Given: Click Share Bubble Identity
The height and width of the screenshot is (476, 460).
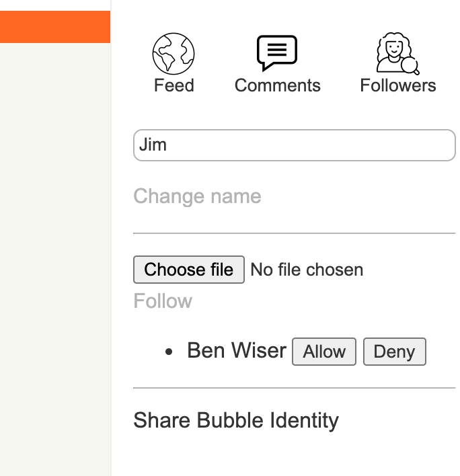Looking at the screenshot, I should pos(236,420).
